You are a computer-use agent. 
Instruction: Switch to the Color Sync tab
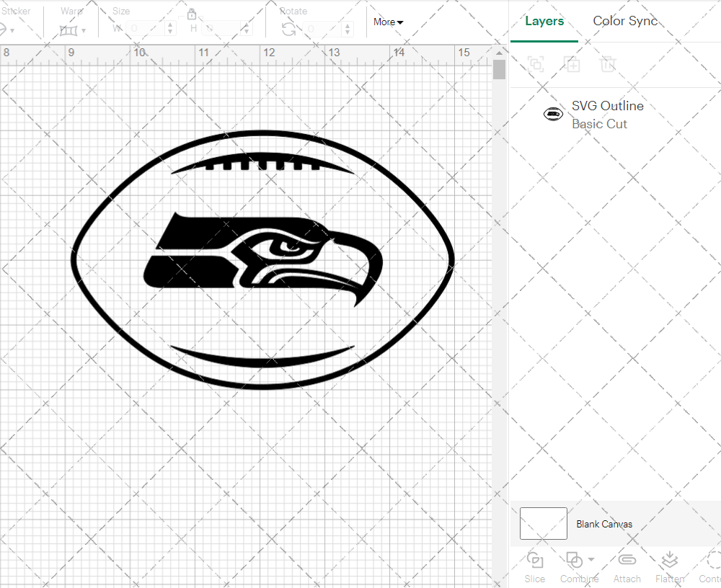(625, 21)
